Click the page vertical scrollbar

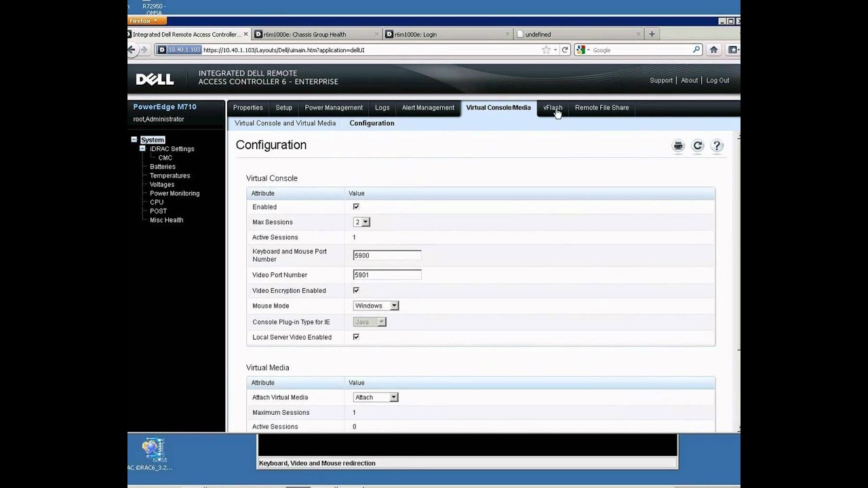coord(738,283)
